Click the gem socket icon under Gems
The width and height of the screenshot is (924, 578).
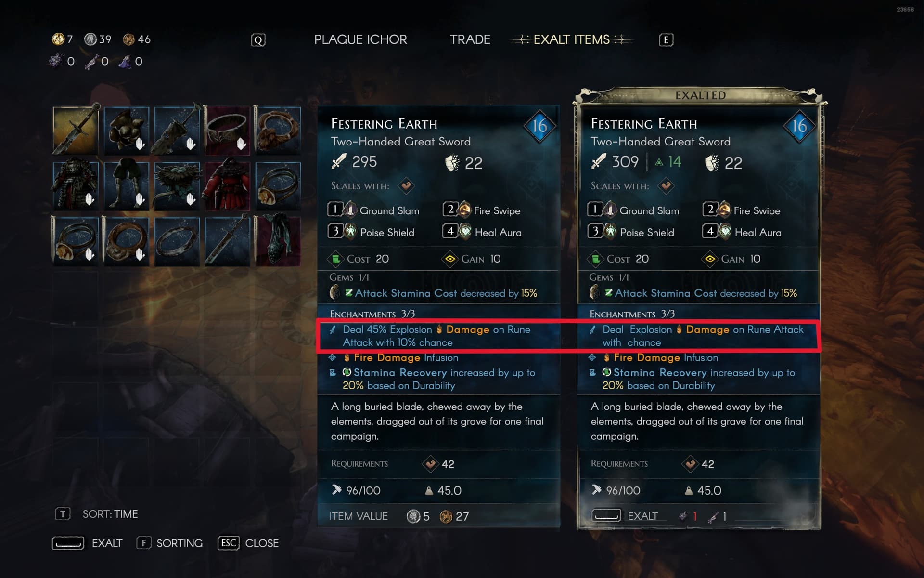(x=334, y=292)
